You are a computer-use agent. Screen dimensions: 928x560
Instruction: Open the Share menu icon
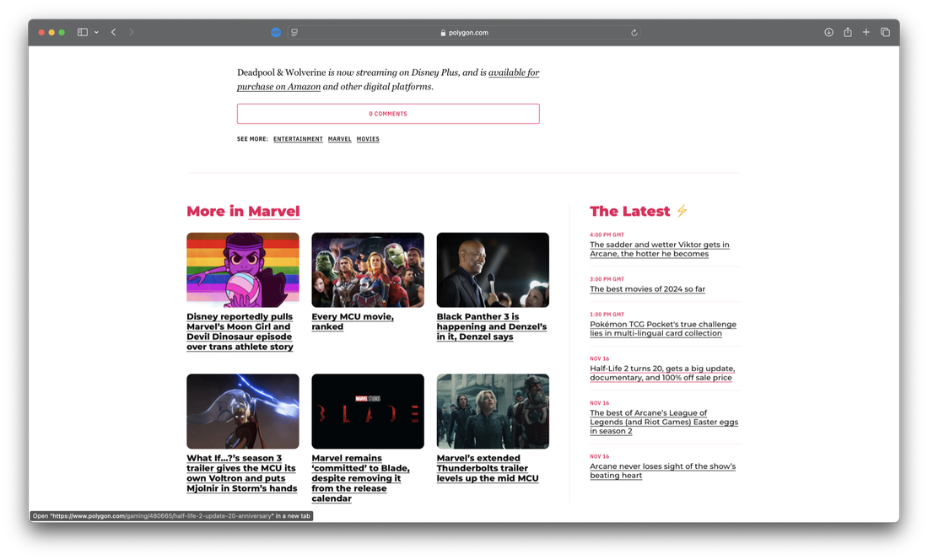pyautogui.click(x=848, y=33)
